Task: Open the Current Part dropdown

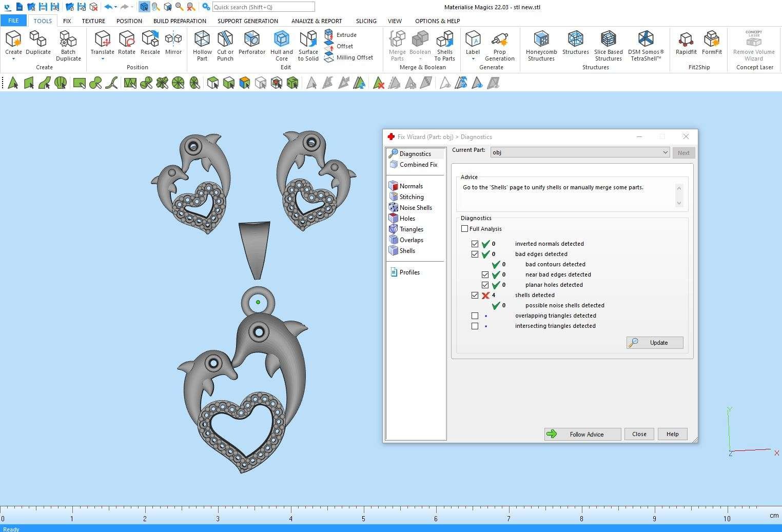Action: [664, 152]
